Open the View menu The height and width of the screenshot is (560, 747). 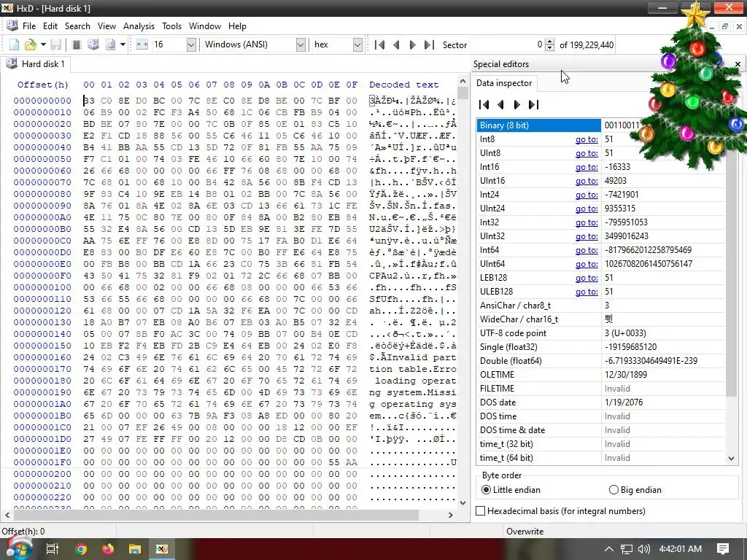[107, 26]
